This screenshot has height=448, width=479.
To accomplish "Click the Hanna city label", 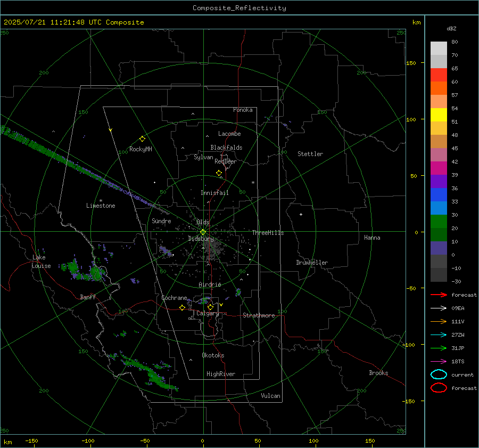I will point(372,238).
